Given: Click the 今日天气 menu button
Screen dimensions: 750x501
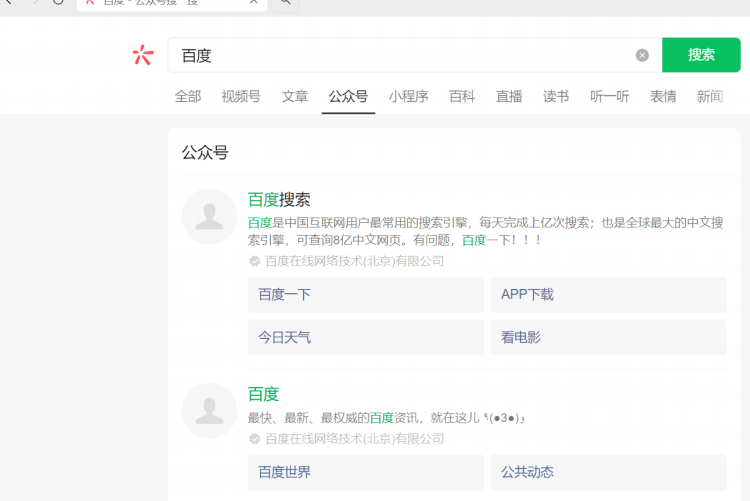Looking at the screenshot, I should (x=366, y=338).
